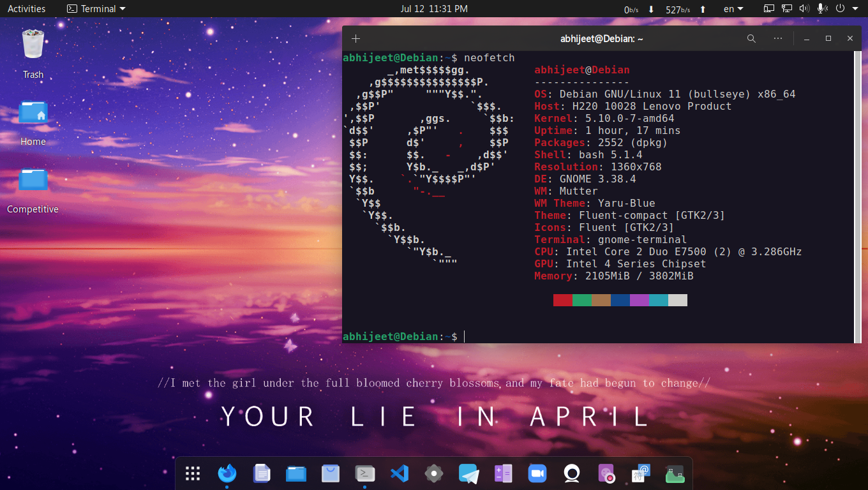Open the Terminal app menu in top bar

pos(96,9)
